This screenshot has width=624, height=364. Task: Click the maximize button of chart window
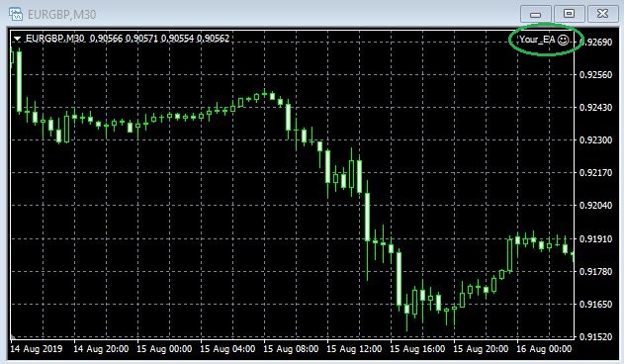(x=569, y=14)
